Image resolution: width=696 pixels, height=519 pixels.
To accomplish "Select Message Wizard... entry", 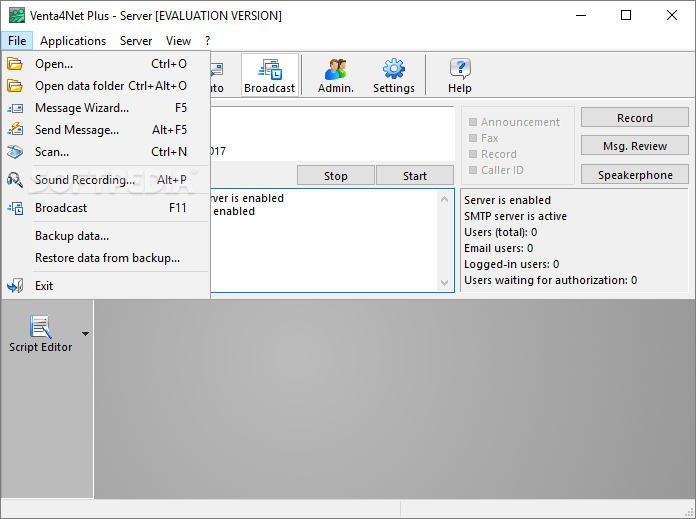I will coord(106,108).
